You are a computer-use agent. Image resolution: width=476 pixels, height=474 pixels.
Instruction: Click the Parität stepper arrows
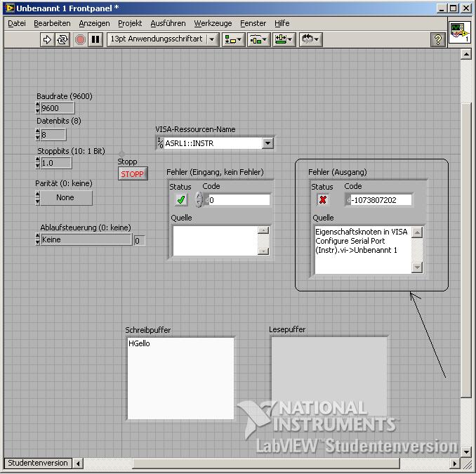[38, 198]
